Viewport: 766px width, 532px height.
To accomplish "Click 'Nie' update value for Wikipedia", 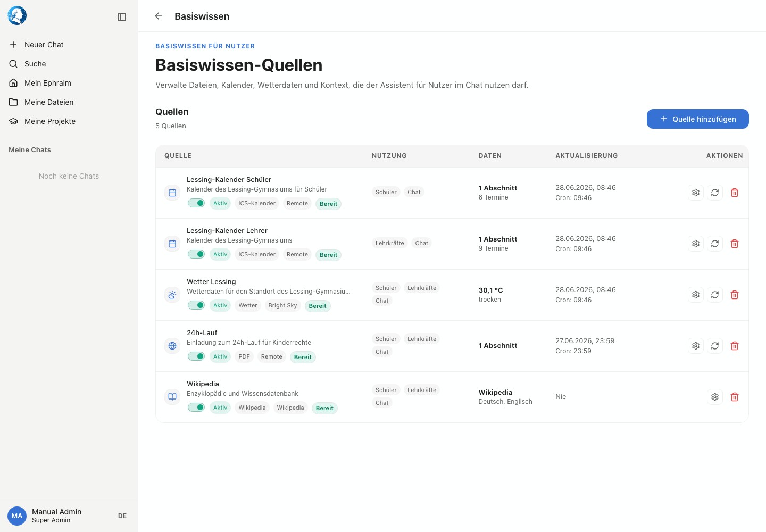I will (x=561, y=397).
